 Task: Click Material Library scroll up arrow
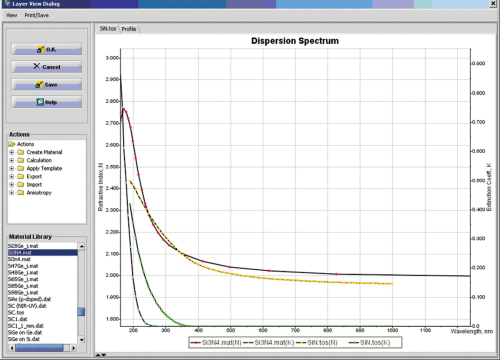[x=81, y=246]
